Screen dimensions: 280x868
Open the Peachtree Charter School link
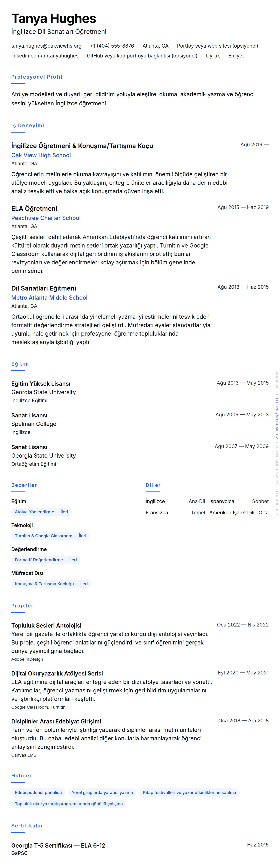pos(46,218)
